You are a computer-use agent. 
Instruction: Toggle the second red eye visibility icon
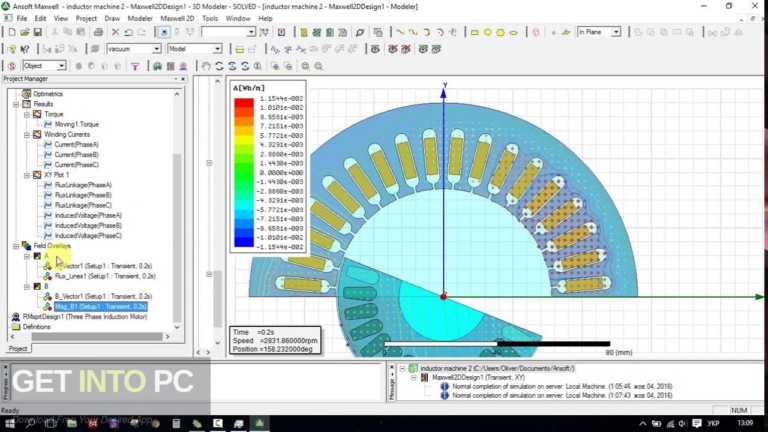pyautogui.click(x=406, y=49)
